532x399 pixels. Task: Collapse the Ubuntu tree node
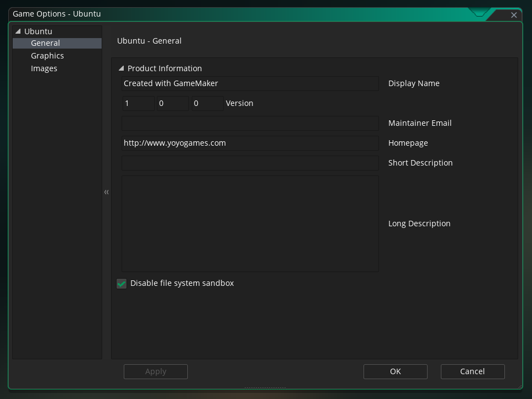tap(18, 31)
